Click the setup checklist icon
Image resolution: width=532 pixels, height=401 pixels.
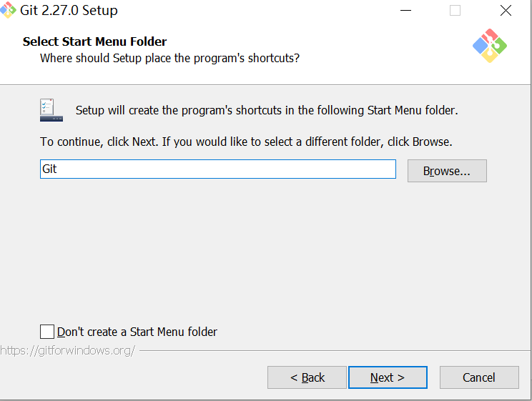(x=51, y=110)
